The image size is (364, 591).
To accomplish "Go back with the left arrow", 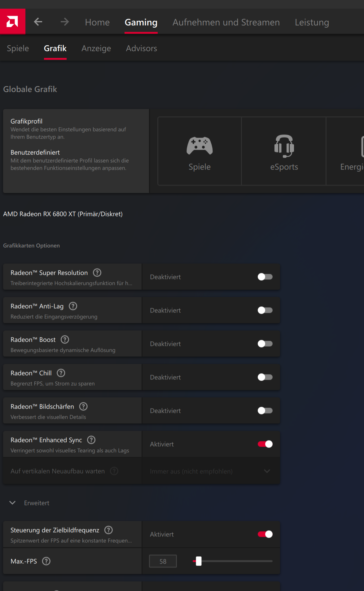I will (38, 22).
